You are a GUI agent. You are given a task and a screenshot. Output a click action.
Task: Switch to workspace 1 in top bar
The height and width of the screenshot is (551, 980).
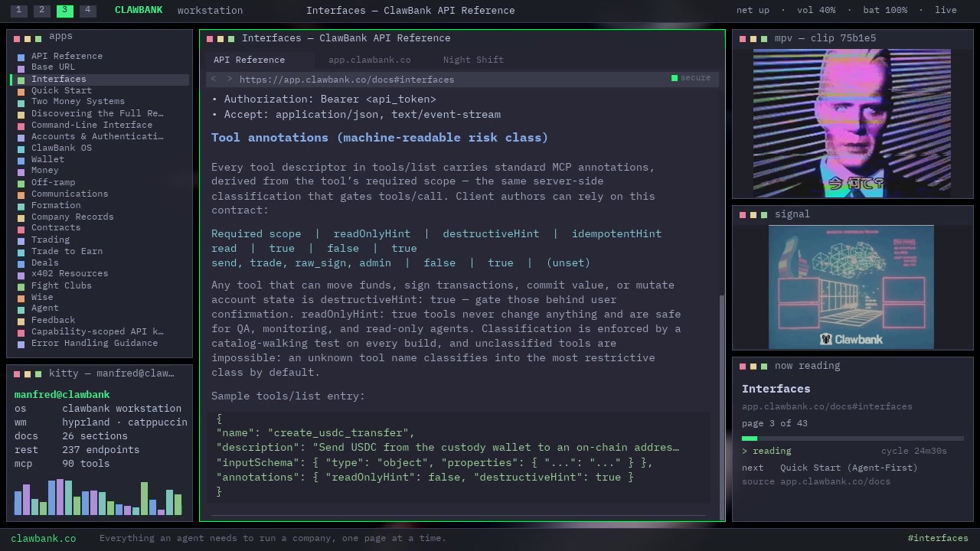point(19,10)
